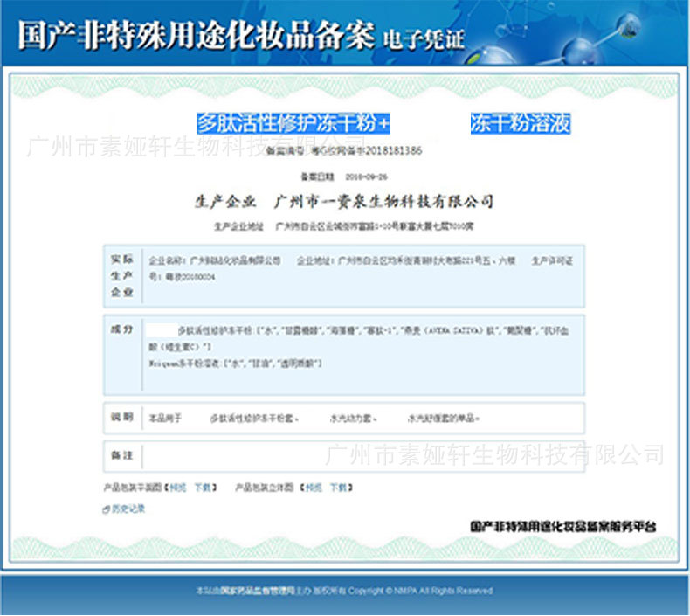Download the 产品包装立体图 file
Image resolution: width=690 pixels, height=616 pixels.
[338, 488]
